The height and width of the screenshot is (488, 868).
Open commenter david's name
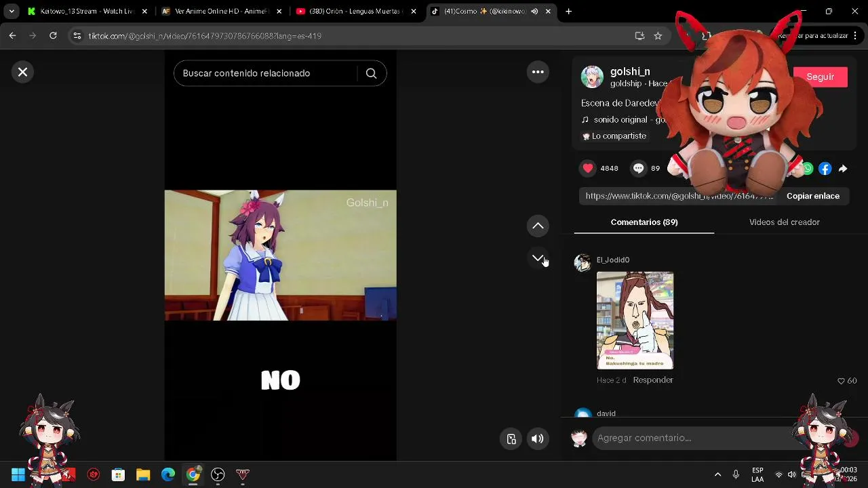click(606, 413)
